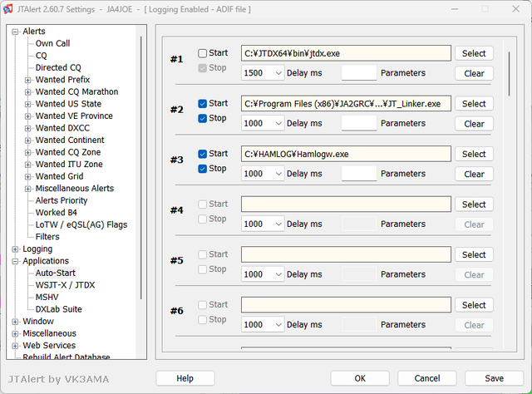Screen dimensions: 532x394
Task: Expand the Wanted Continent node
Action: point(27,140)
